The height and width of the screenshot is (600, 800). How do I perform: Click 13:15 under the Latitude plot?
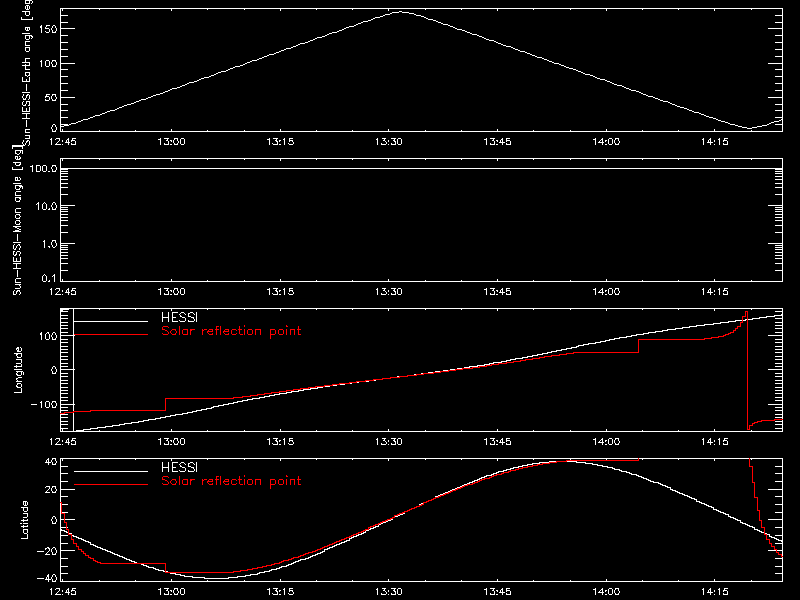point(280,591)
